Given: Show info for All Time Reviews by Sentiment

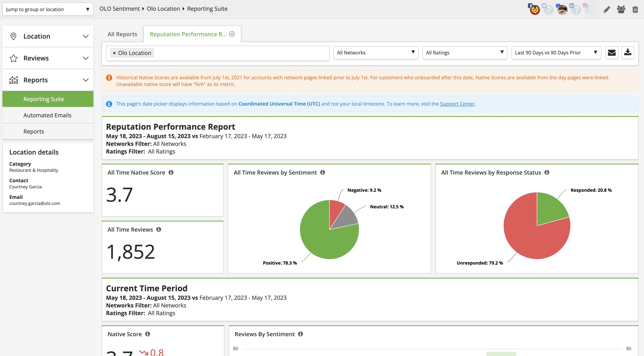Looking at the screenshot, I should coord(322,173).
